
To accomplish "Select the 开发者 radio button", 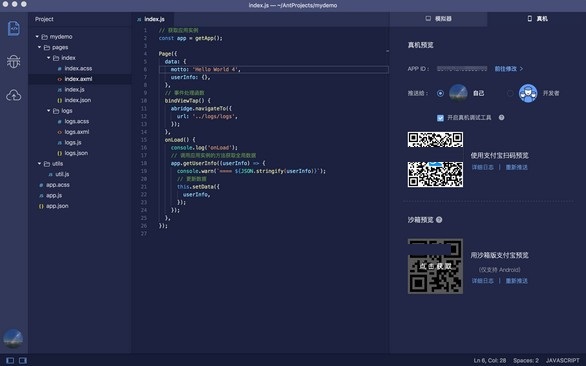I will [x=510, y=93].
